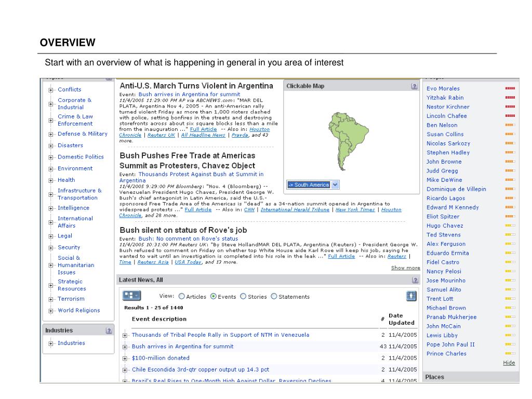Click the Show more link under top stories
532x399 pixels.
[405, 268]
